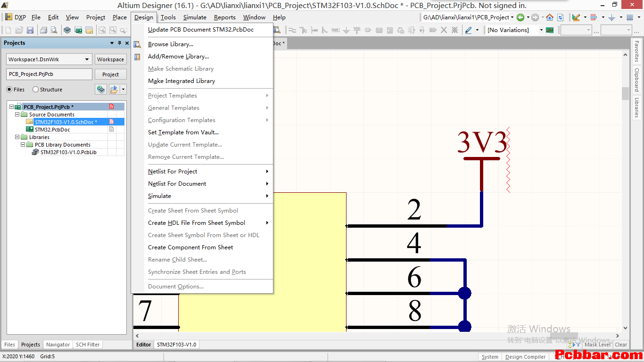Expand the Create HDL File From Sheet Symbol submenu
The image size is (644, 362).
coord(267,223)
